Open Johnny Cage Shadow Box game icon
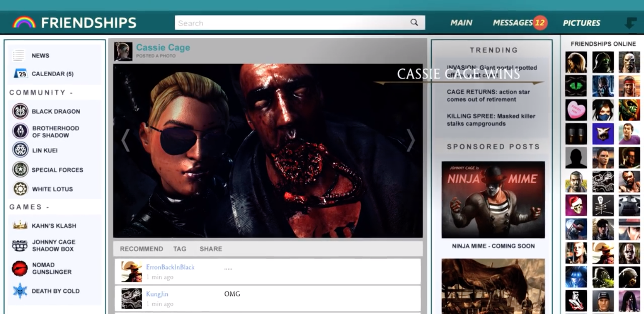Image resolution: width=644 pixels, height=314 pixels. coord(20,245)
